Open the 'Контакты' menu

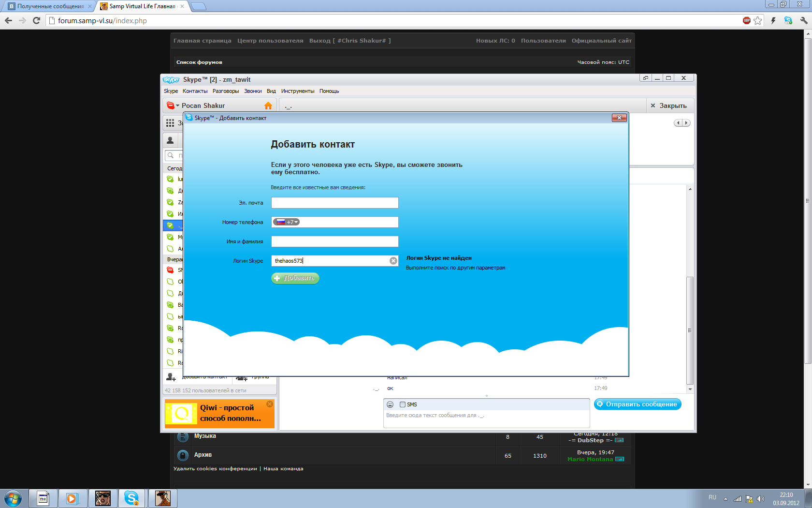pos(195,91)
